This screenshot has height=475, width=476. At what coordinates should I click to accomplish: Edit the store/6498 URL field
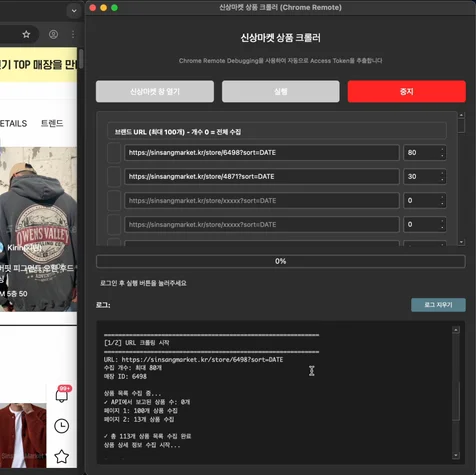tap(262, 153)
